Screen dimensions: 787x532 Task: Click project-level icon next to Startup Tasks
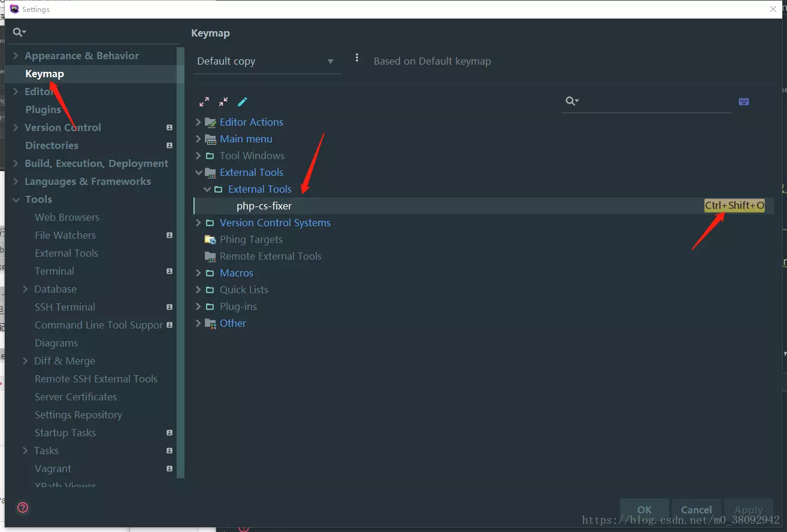click(x=169, y=433)
